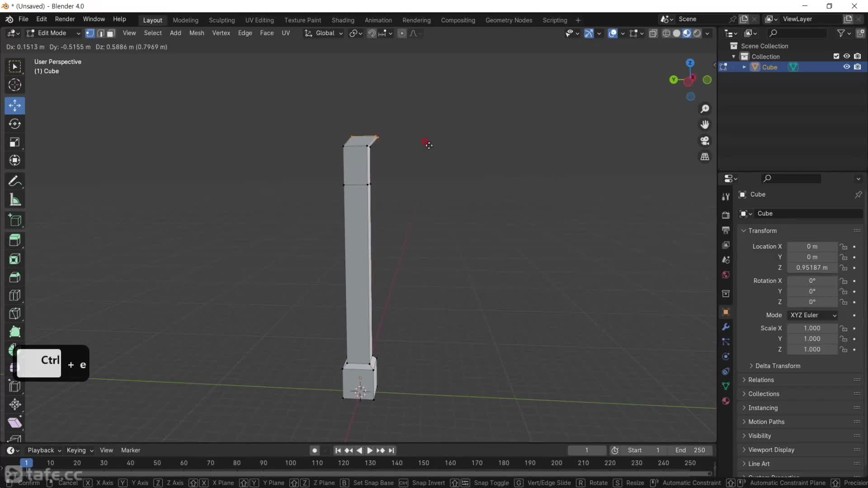The height and width of the screenshot is (488, 868).
Task: Open the Edit Mode dropdown
Action: coord(53,33)
